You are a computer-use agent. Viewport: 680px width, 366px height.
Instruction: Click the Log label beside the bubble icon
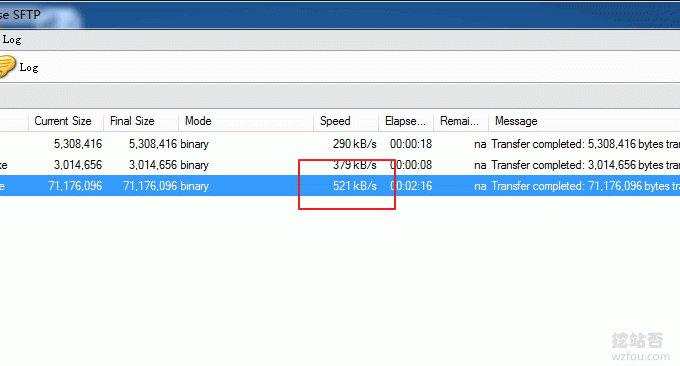[29, 68]
